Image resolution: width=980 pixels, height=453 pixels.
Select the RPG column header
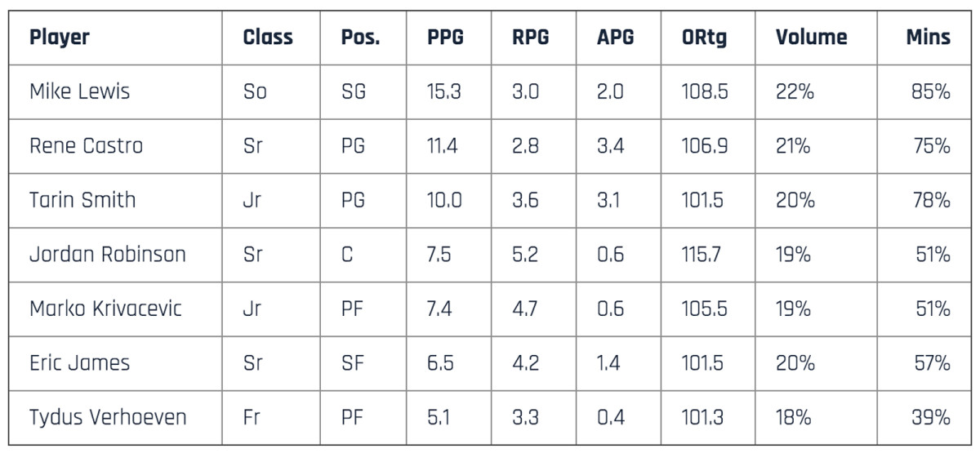click(531, 38)
